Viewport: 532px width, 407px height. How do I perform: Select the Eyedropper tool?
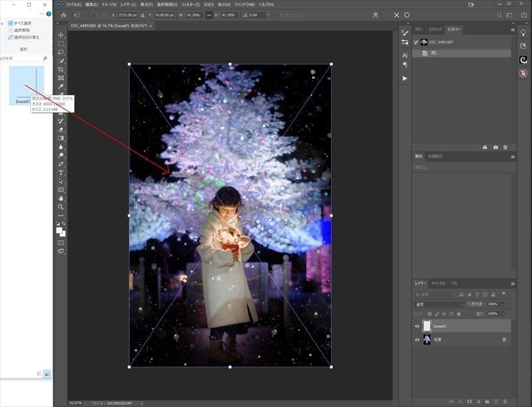[x=61, y=86]
